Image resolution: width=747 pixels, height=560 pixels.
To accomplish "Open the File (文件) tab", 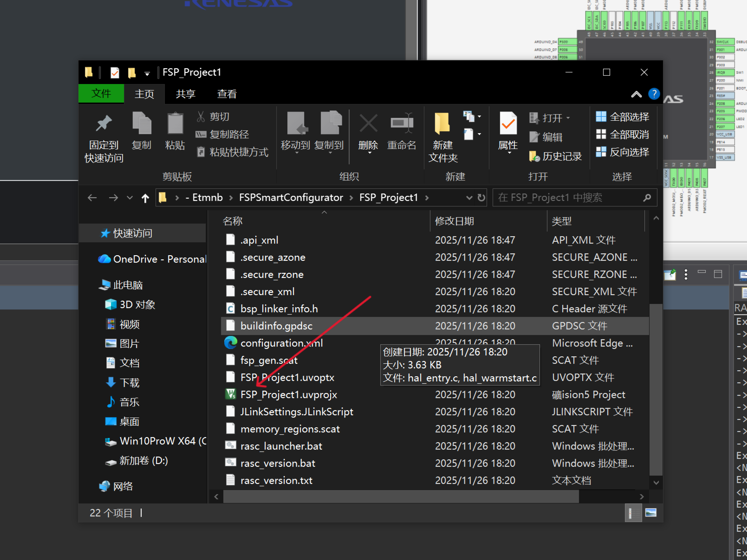I will click(101, 93).
